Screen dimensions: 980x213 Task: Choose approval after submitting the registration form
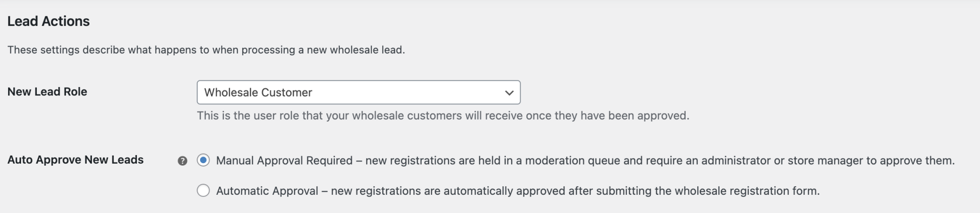click(x=203, y=191)
